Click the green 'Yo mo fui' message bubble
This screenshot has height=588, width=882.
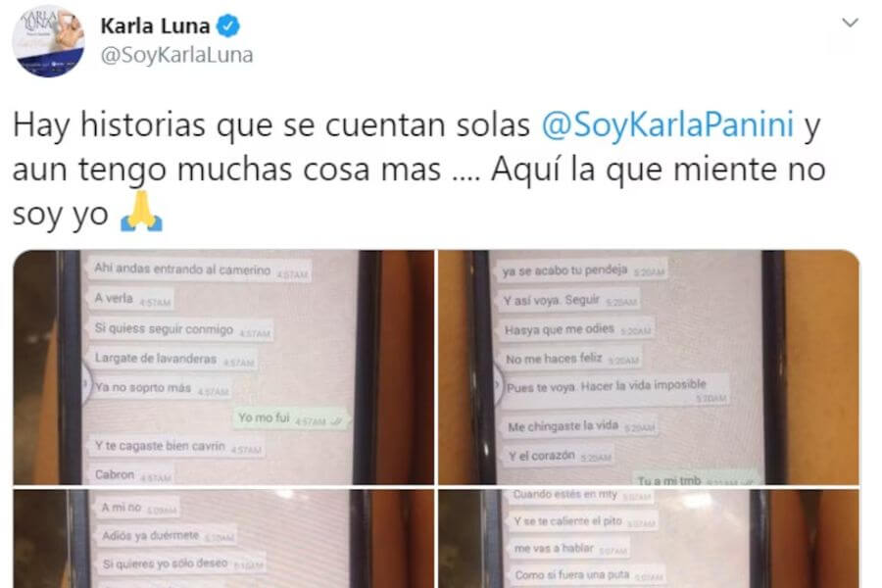290,418
